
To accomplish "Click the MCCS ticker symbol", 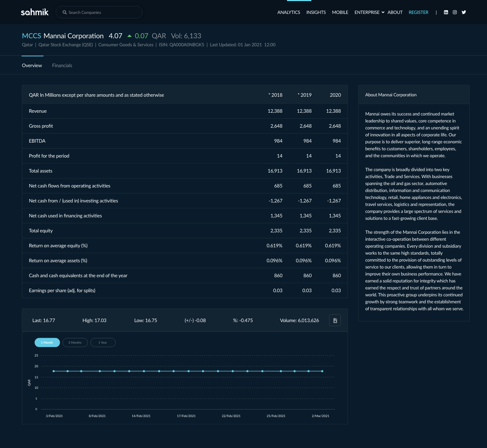I will click(31, 36).
